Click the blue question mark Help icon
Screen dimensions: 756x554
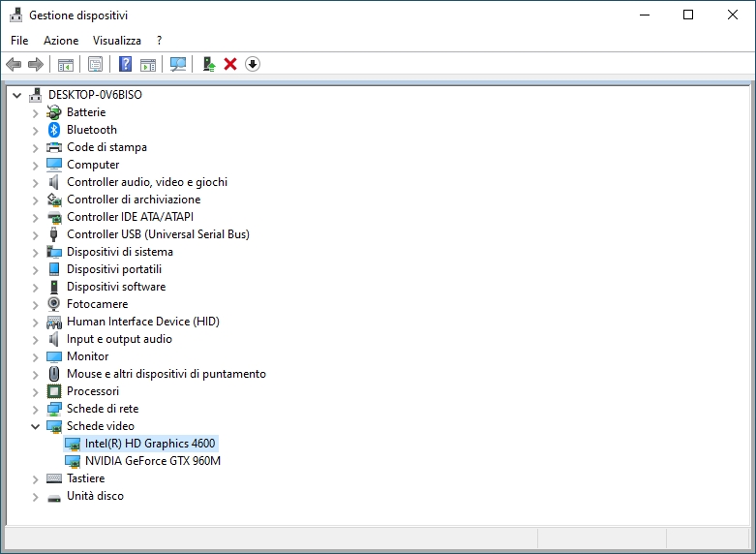pyautogui.click(x=126, y=64)
